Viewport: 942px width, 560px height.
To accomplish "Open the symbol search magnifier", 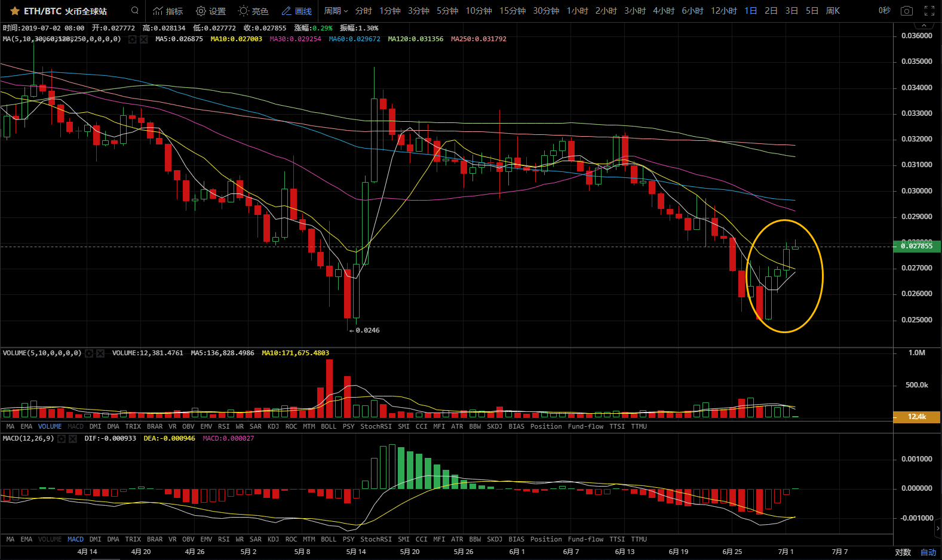I will pos(135,11).
